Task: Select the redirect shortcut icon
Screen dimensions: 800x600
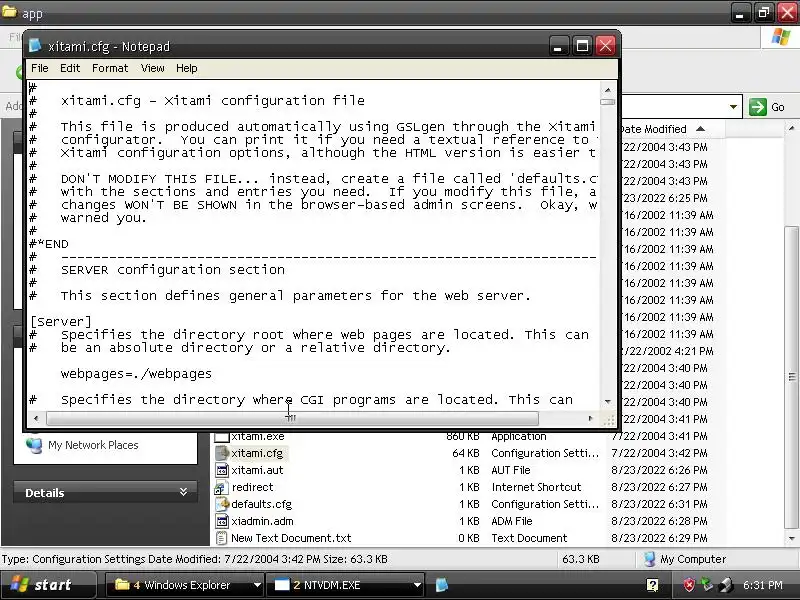Action: (220, 487)
